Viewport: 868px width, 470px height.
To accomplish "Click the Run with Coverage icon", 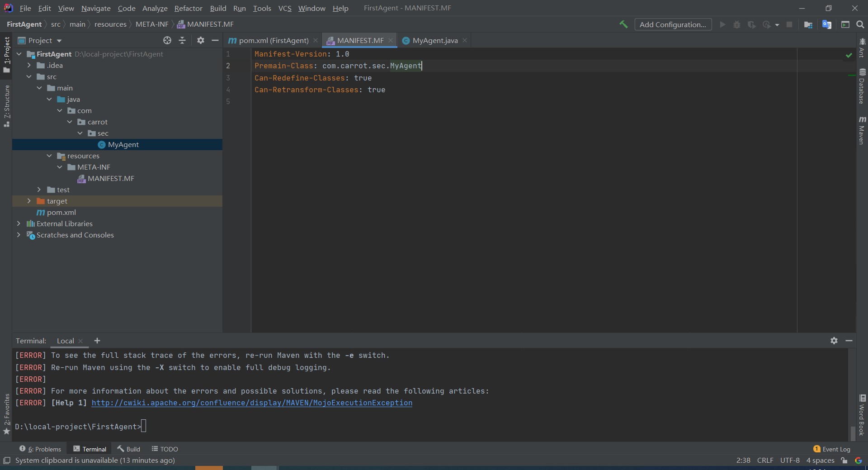I will coord(752,24).
